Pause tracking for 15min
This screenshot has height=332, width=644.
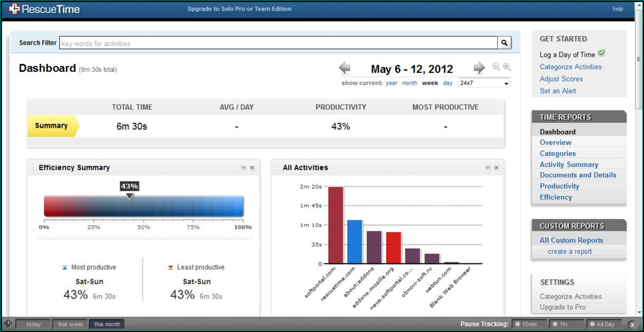pos(530,324)
